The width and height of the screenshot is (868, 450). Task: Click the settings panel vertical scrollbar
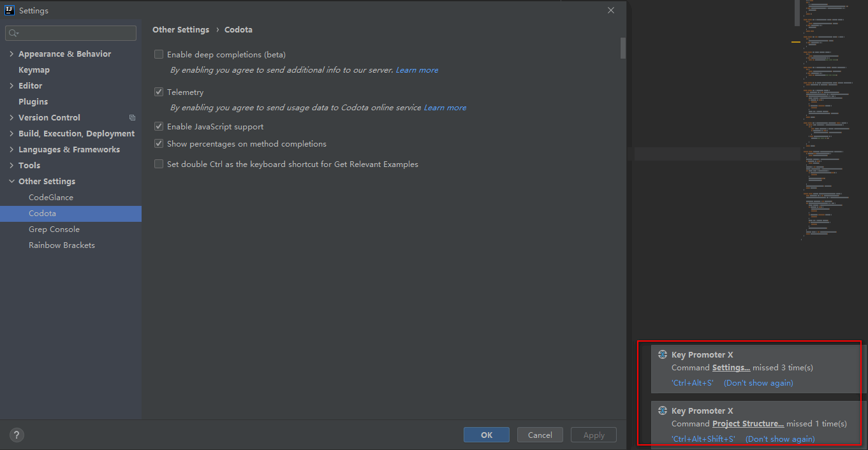(x=623, y=48)
